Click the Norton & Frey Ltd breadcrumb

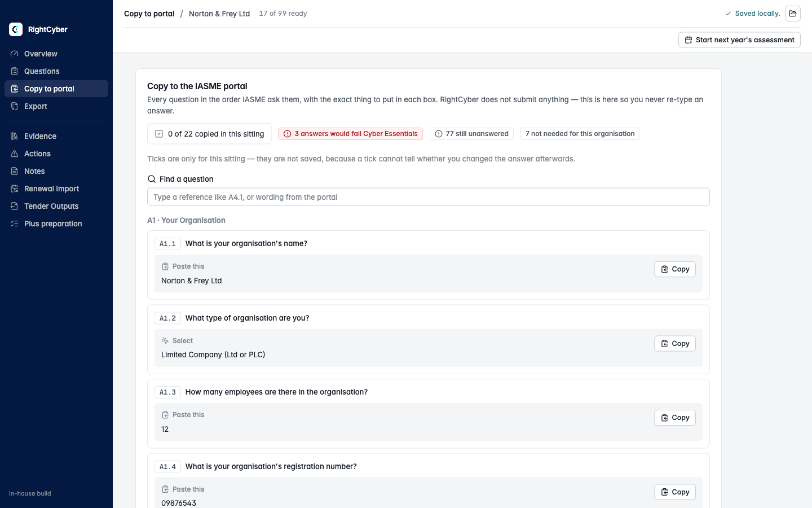click(219, 14)
